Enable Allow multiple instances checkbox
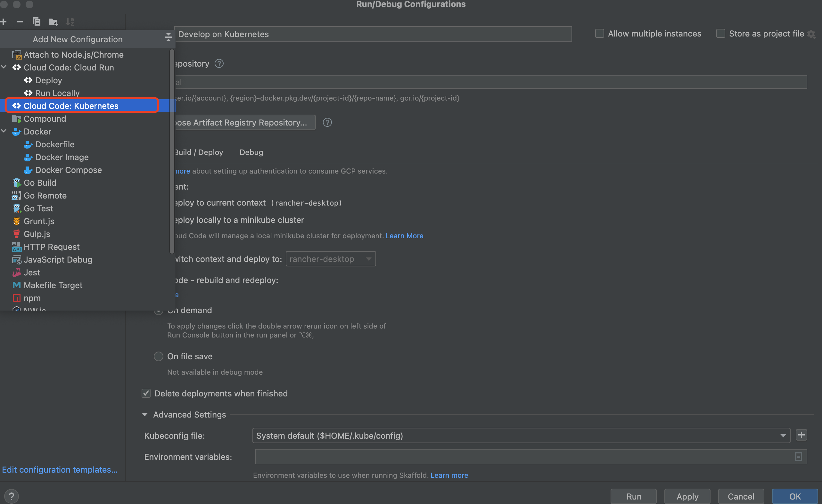This screenshot has width=822, height=504. point(599,34)
